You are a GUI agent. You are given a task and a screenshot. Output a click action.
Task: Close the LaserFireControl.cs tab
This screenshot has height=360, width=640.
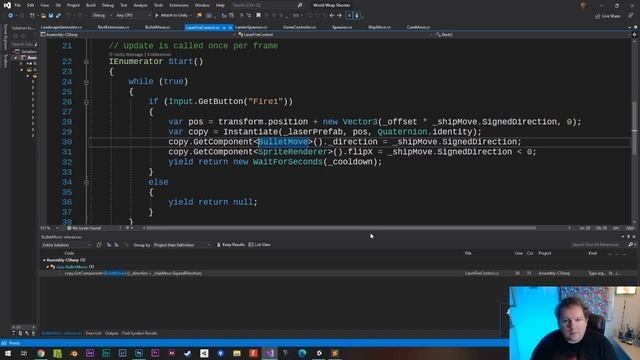pos(230,27)
